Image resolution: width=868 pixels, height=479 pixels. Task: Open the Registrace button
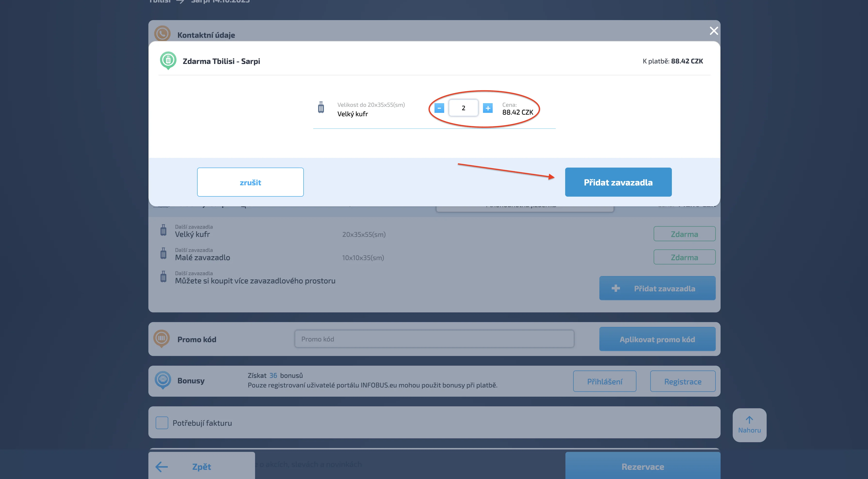click(683, 381)
